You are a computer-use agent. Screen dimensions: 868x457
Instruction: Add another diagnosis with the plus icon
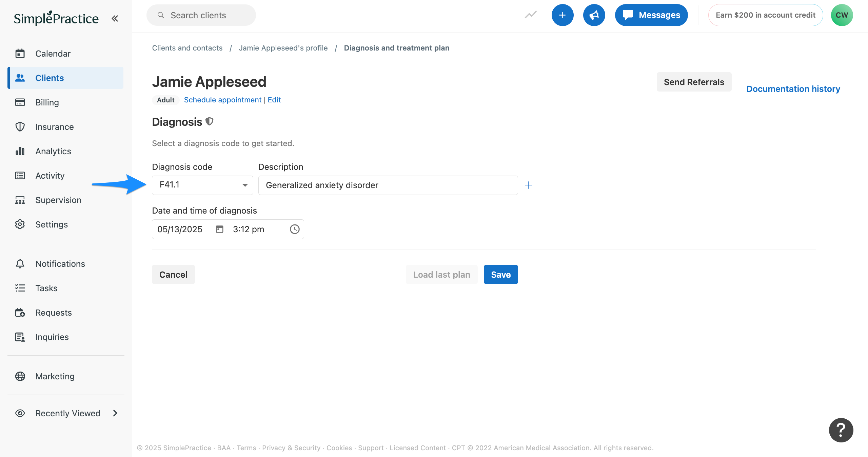[x=529, y=185]
